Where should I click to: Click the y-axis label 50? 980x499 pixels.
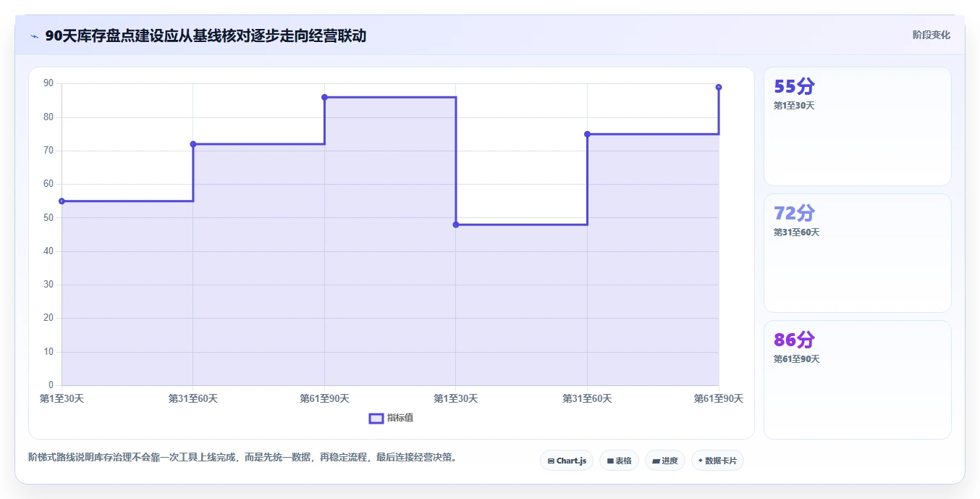point(48,217)
